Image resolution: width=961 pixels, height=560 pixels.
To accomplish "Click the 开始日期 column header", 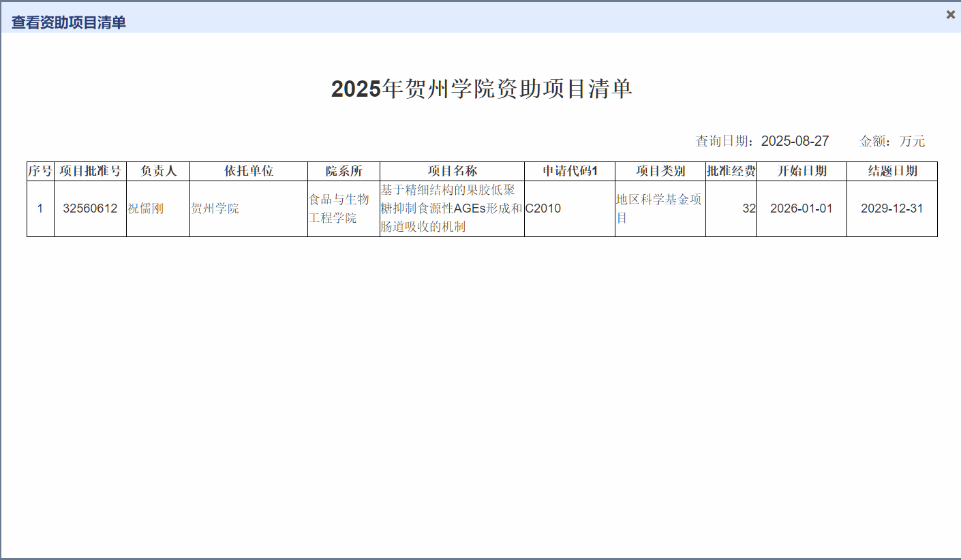I will click(802, 171).
